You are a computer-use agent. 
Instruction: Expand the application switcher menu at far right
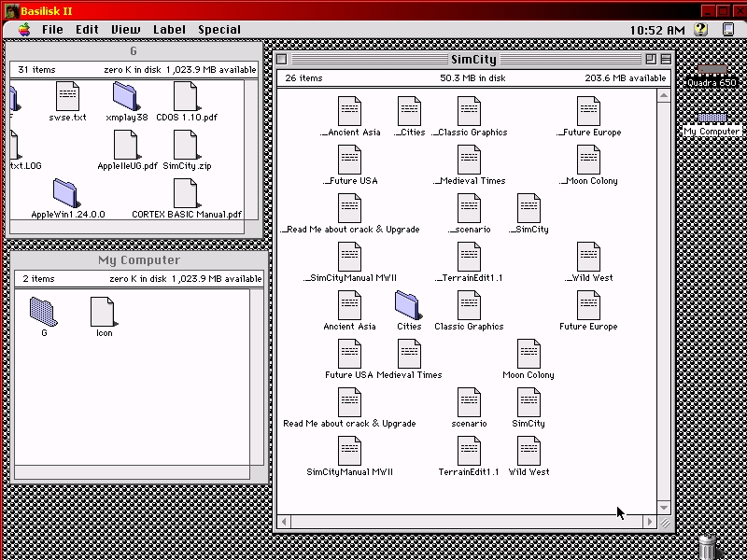click(x=728, y=29)
